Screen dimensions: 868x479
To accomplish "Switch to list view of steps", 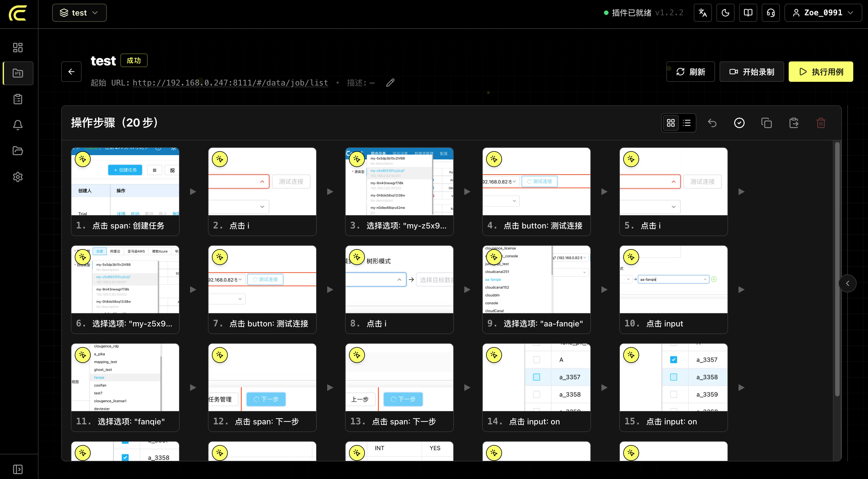I will [687, 123].
